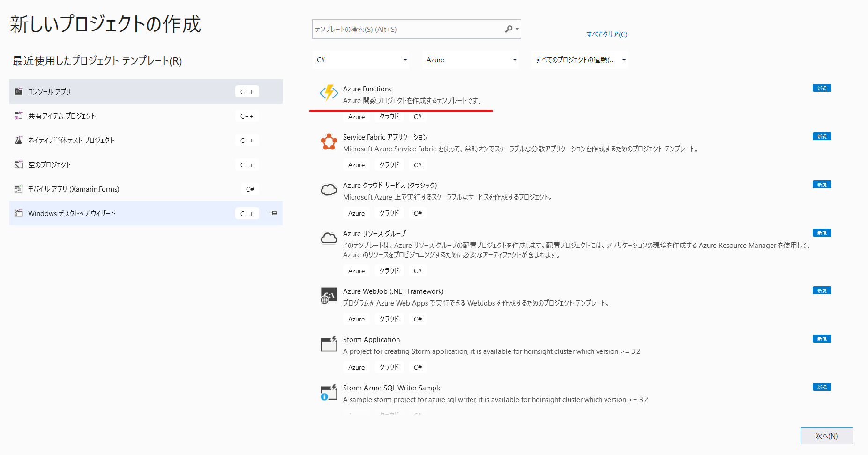Choose recent template 共有アイテム プロジェクト
This screenshot has height=455, width=868.
(x=146, y=116)
